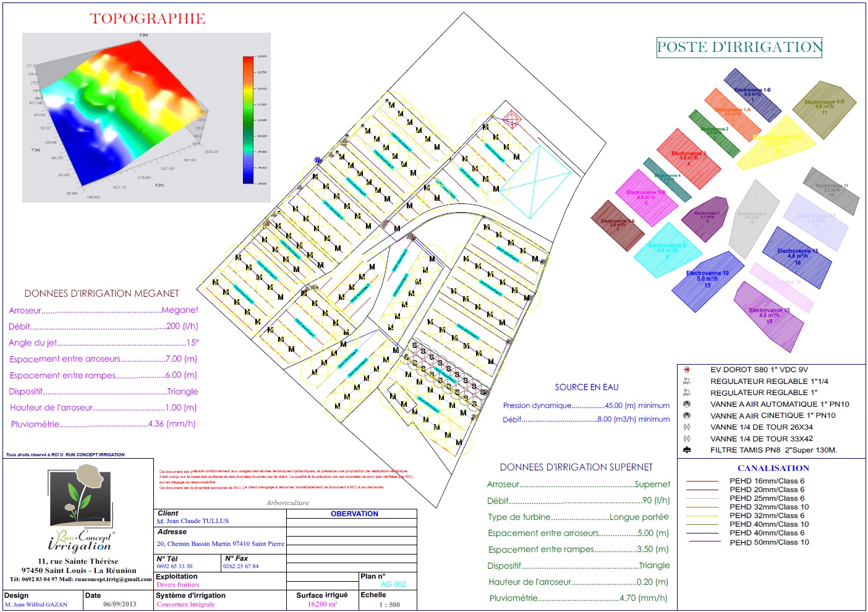Click the Meganet 'Pluviométrie 4.36 (mm/h)' line
This screenshot has width=868, height=612.
point(103,424)
